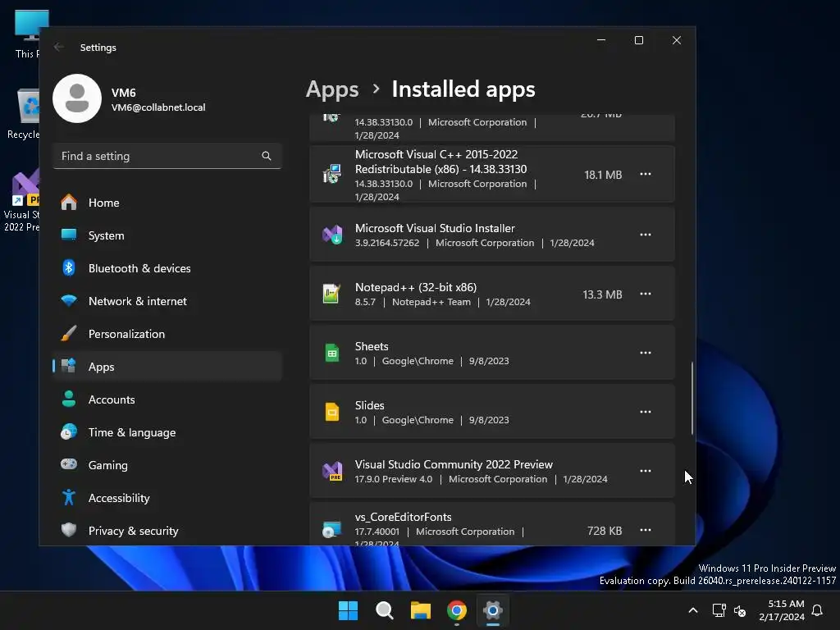Open Google Chrome from taskbar
The image size is (840, 630).
(456, 610)
